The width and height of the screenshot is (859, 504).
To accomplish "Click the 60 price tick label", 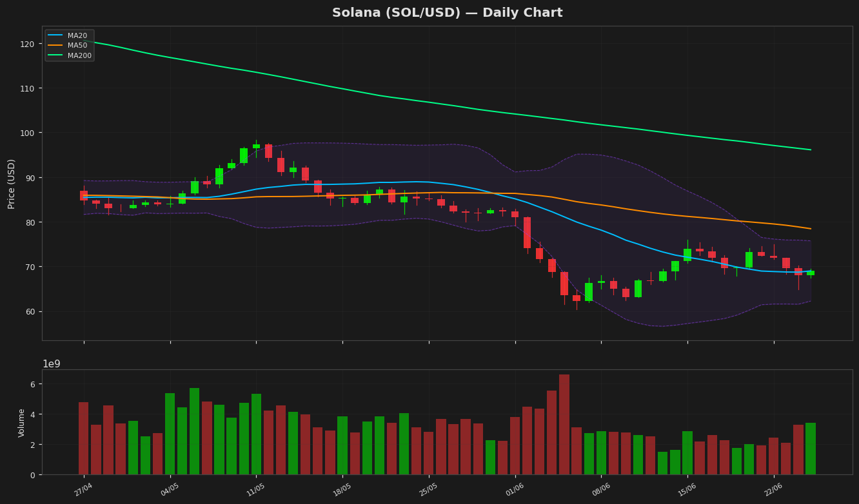I will pos(30,311).
